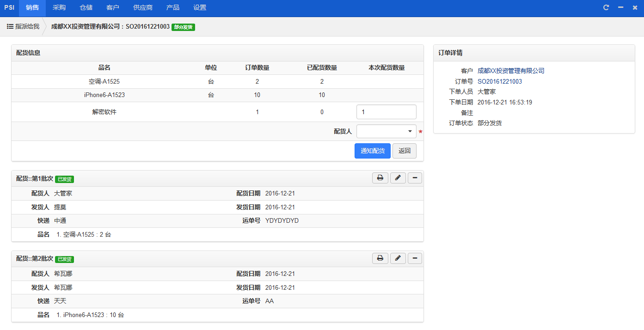Click the minimize icon in top bar

620,8
